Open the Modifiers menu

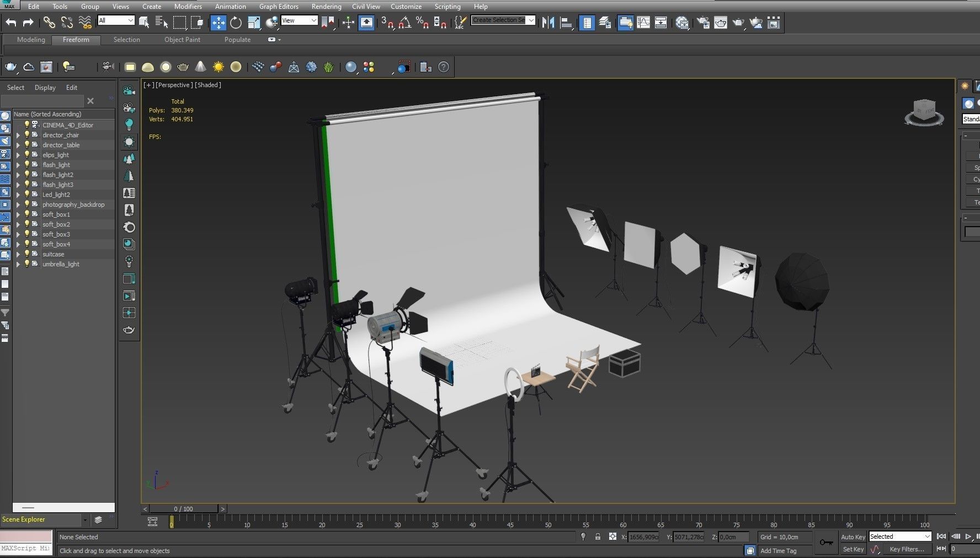tap(188, 7)
